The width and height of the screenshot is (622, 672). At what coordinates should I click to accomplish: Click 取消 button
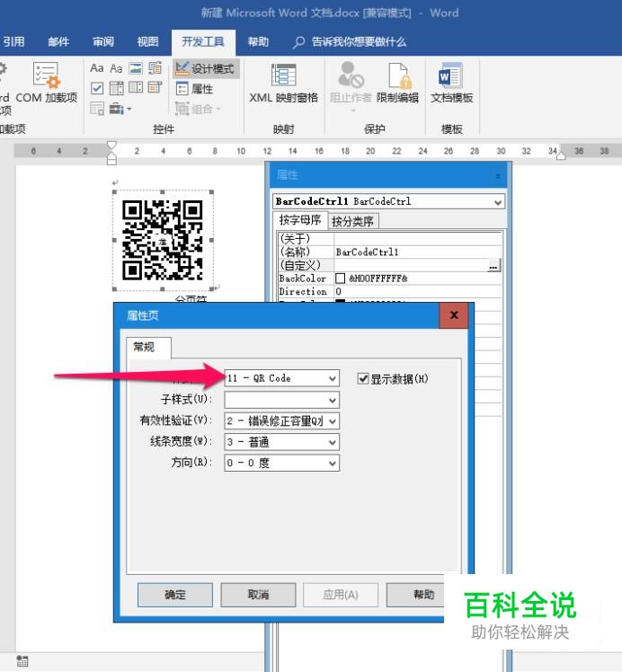[x=258, y=595]
